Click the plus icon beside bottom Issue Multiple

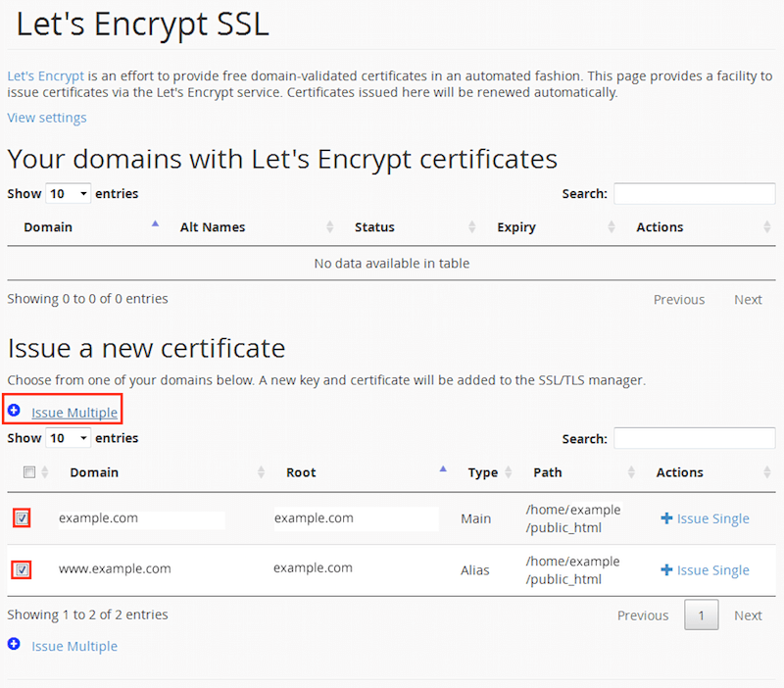(14, 645)
